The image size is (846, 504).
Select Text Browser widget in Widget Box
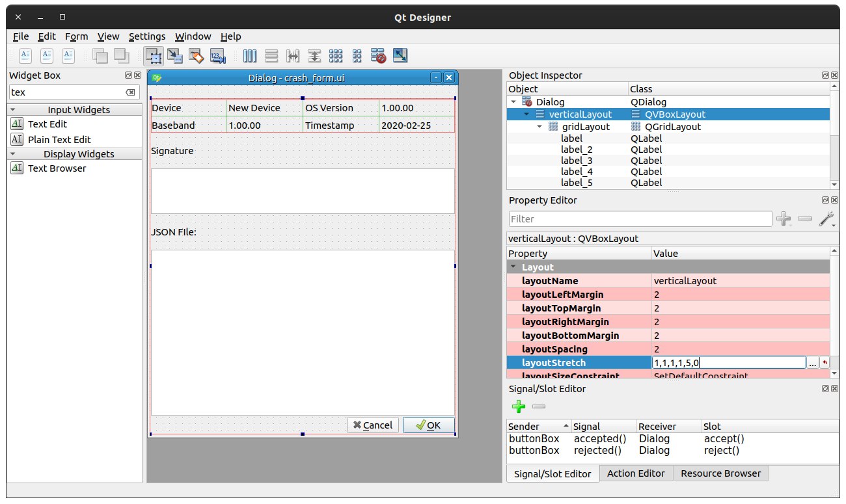pyautogui.click(x=49, y=168)
